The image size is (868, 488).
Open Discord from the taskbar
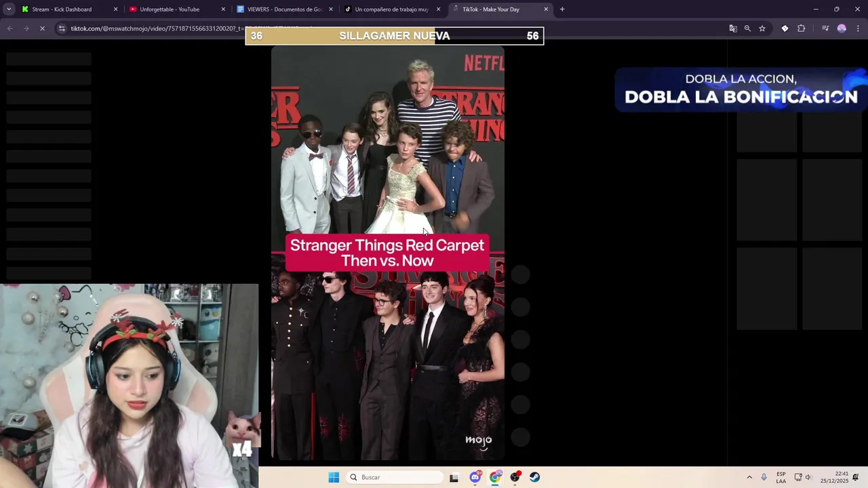(475, 477)
